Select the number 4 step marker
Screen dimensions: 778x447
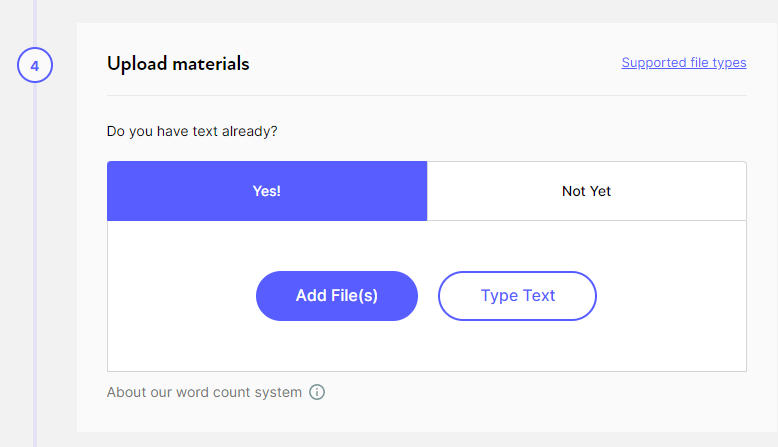tap(35, 65)
